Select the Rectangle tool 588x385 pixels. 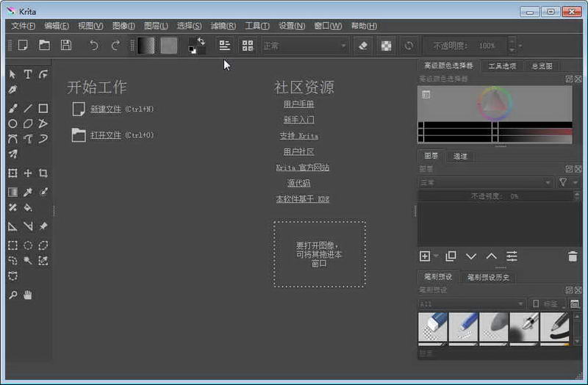tap(43, 108)
